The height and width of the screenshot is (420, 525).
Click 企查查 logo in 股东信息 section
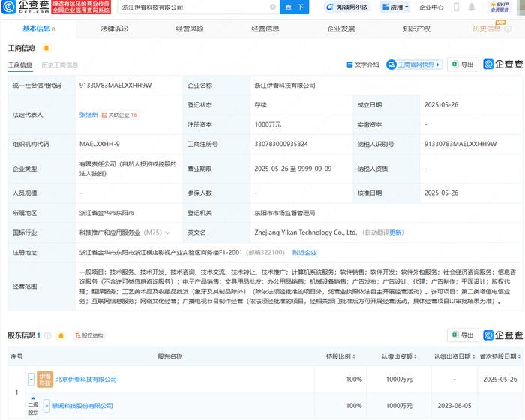coord(502,335)
